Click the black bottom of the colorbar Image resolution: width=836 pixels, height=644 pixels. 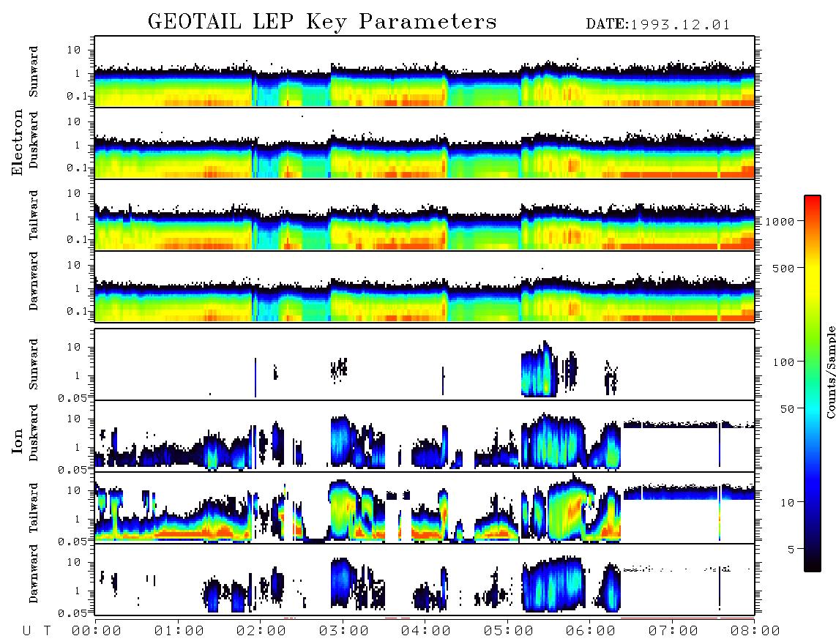[813, 565]
